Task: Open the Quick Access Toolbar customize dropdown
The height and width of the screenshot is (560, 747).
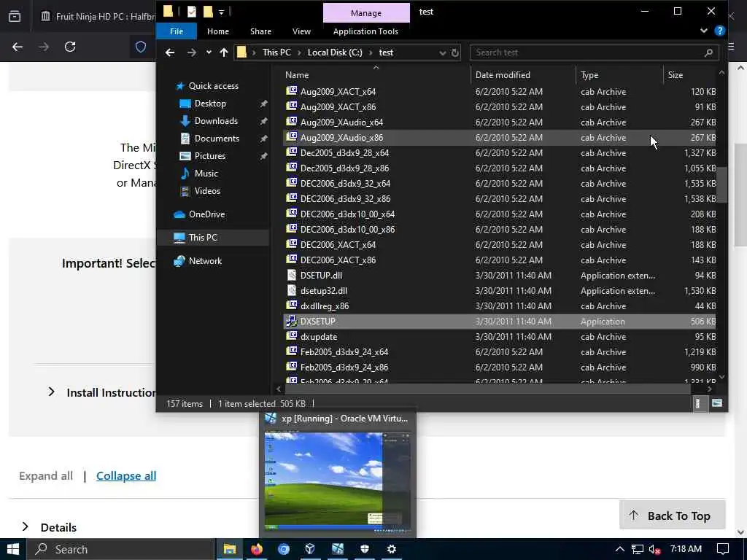Action: pos(221,12)
